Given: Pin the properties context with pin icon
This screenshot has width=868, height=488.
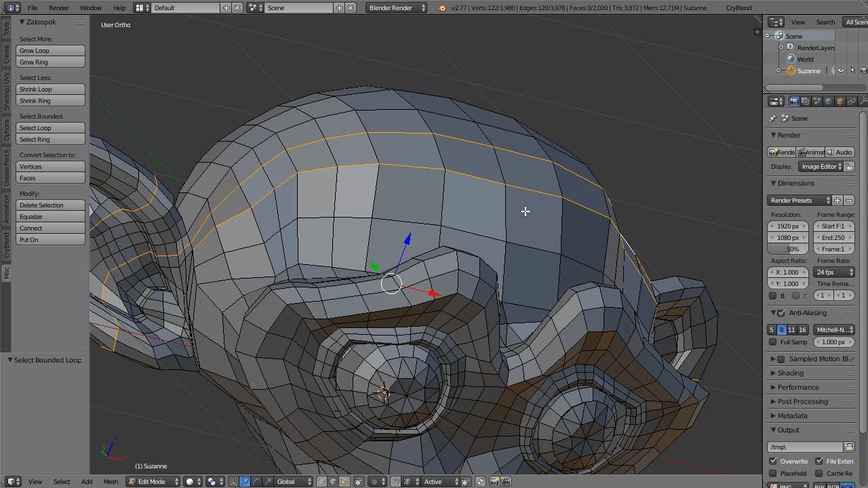Looking at the screenshot, I should pos(772,119).
